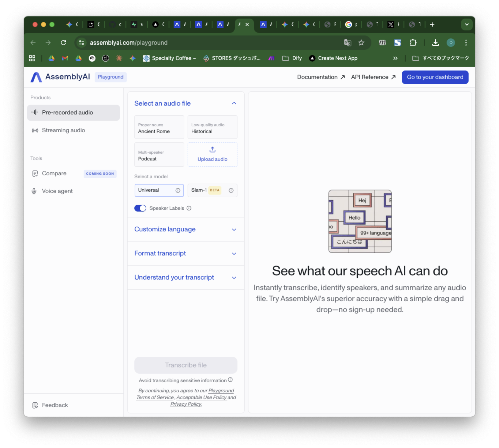Open Voice agent in the sidebar
This screenshot has width=499, height=448.
[73, 191]
